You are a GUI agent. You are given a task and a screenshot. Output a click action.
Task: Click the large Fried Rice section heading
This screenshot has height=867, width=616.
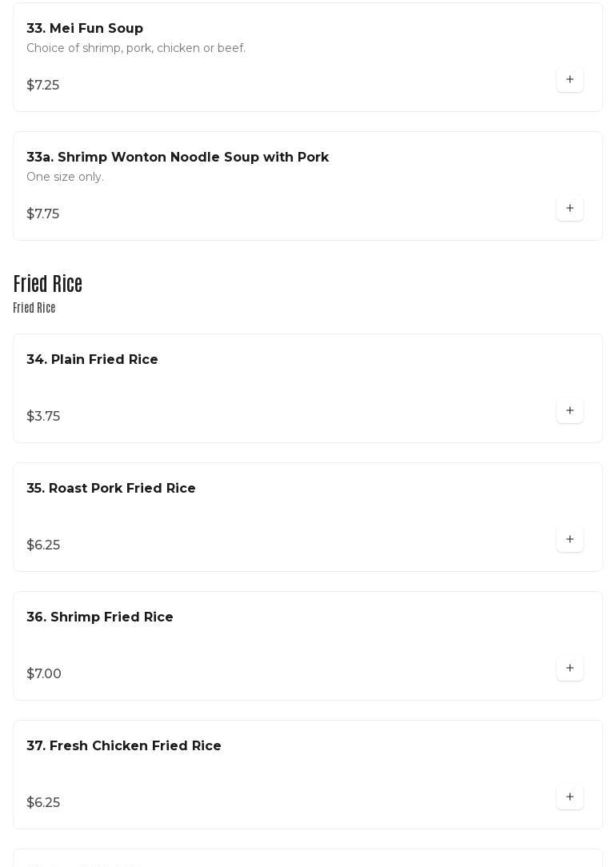tap(48, 285)
